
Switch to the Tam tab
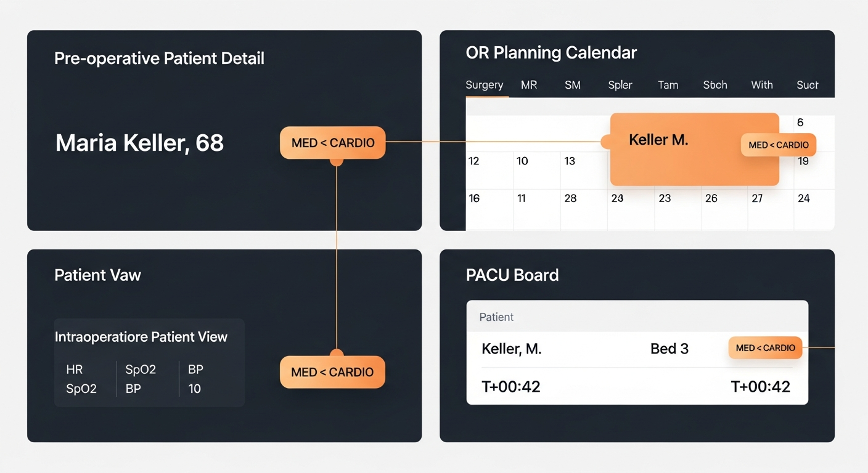(668, 85)
